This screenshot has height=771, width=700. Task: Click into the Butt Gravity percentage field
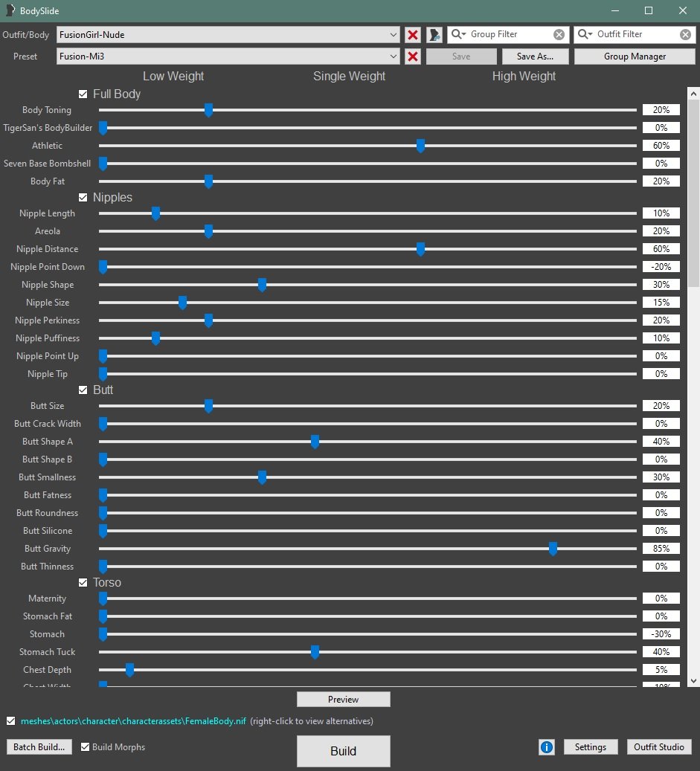click(x=661, y=549)
